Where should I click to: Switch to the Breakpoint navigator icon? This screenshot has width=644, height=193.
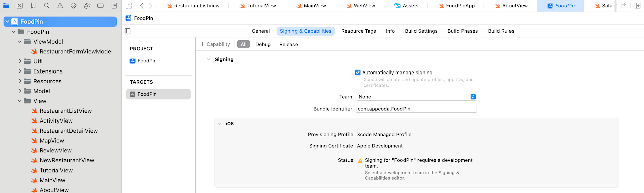(100, 6)
